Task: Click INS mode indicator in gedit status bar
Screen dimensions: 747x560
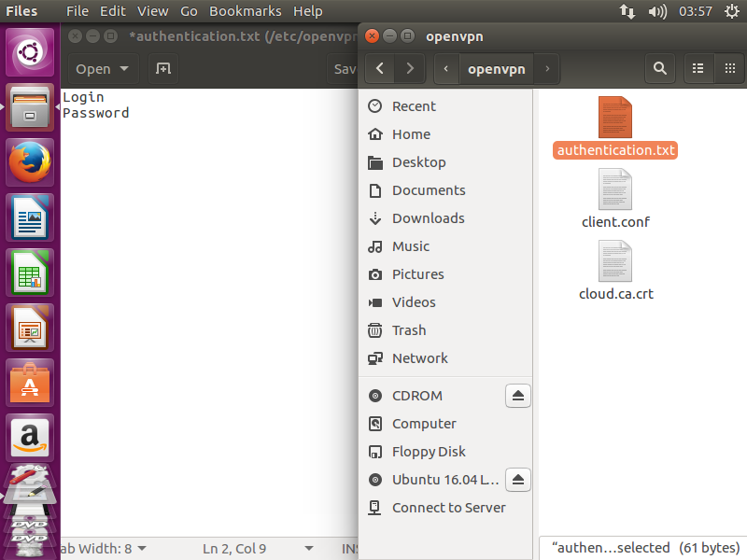Action: coord(349,549)
